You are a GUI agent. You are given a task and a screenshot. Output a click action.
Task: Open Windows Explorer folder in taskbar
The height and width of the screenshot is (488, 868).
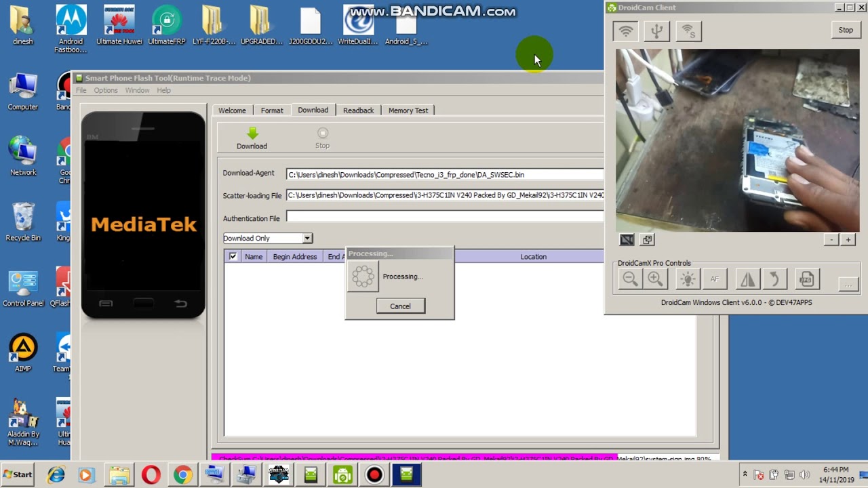pos(119,475)
